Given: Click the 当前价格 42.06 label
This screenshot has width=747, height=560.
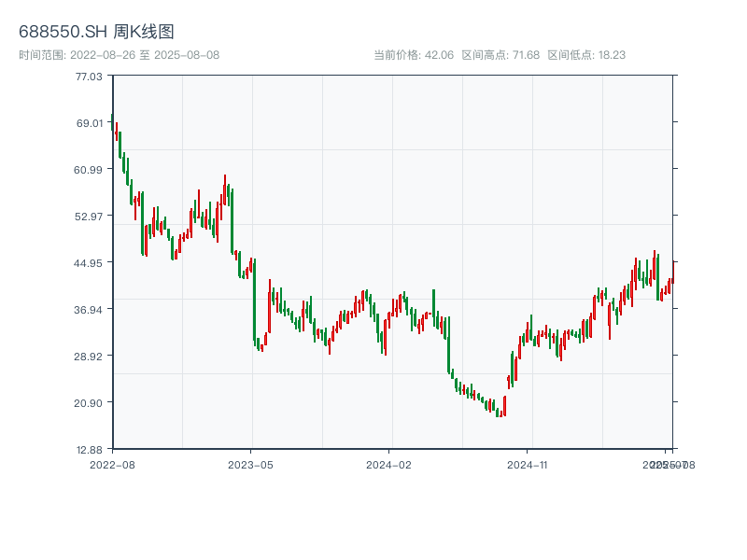Looking at the screenshot, I should (414, 55).
